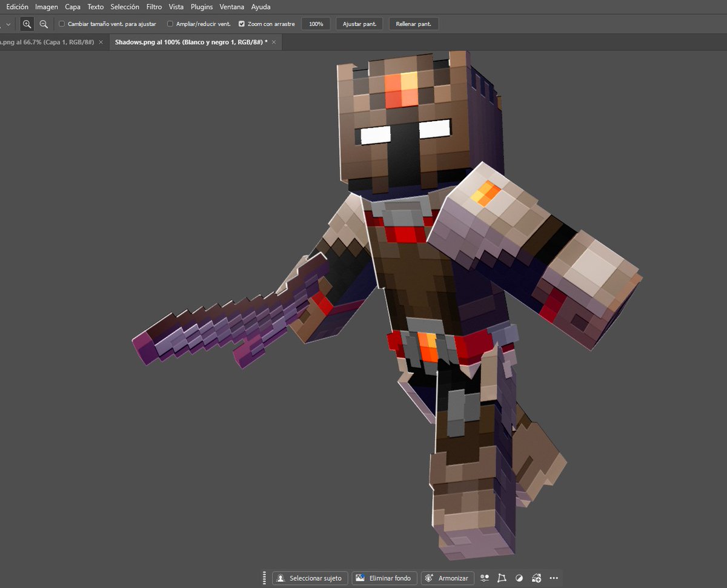The height and width of the screenshot is (588, 727).
Task: Open the tool preset dropdown arrow
Action: [x=8, y=24]
